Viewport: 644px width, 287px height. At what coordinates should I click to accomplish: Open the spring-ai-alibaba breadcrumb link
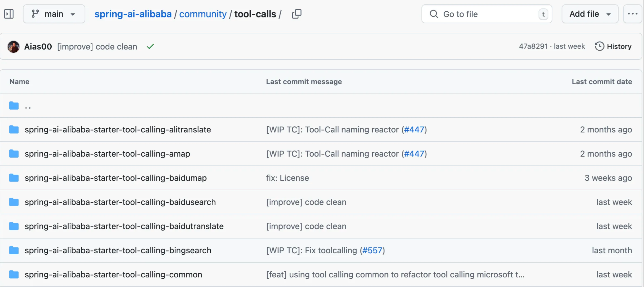(x=133, y=14)
